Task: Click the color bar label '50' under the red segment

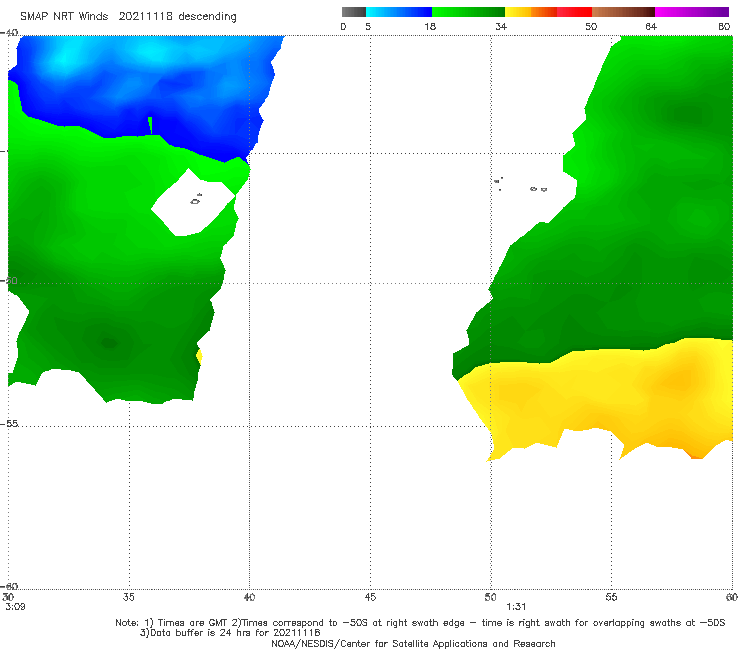Action: click(591, 26)
